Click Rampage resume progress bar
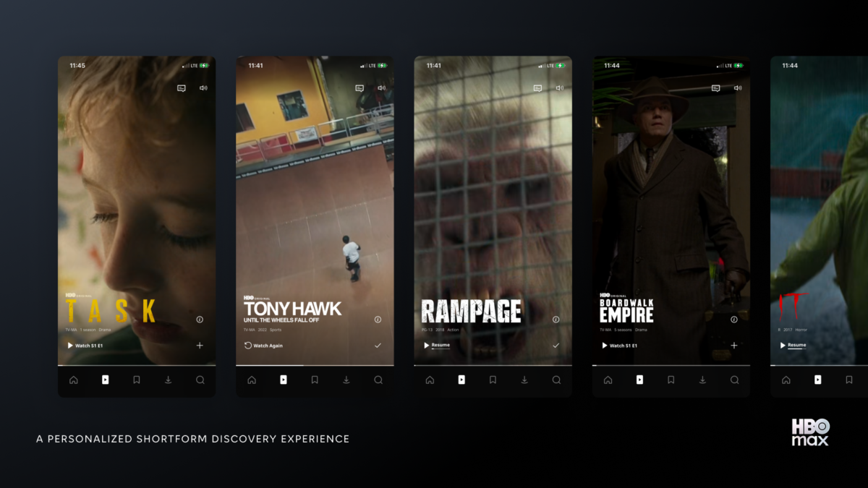This screenshot has height=488, width=868. pyautogui.click(x=441, y=349)
